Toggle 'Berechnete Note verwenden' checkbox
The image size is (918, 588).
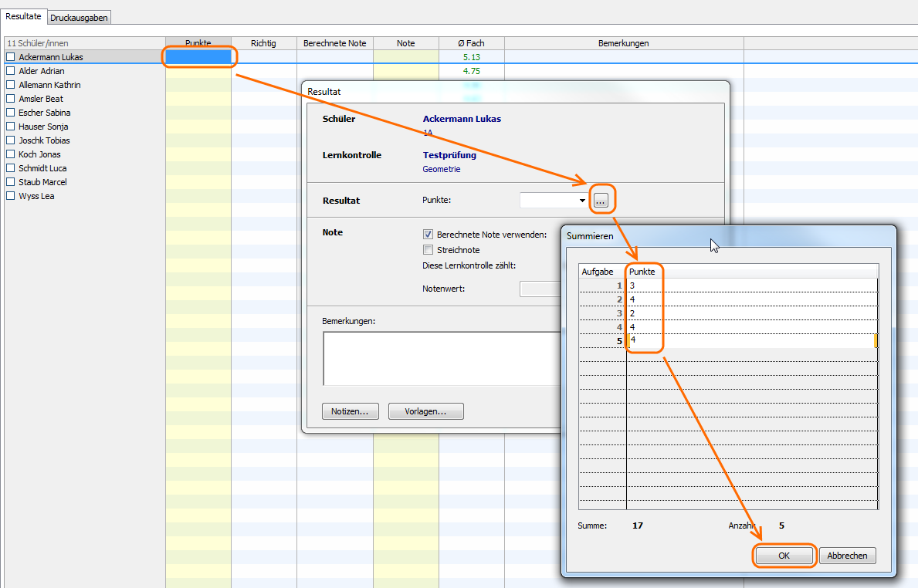(428, 235)
